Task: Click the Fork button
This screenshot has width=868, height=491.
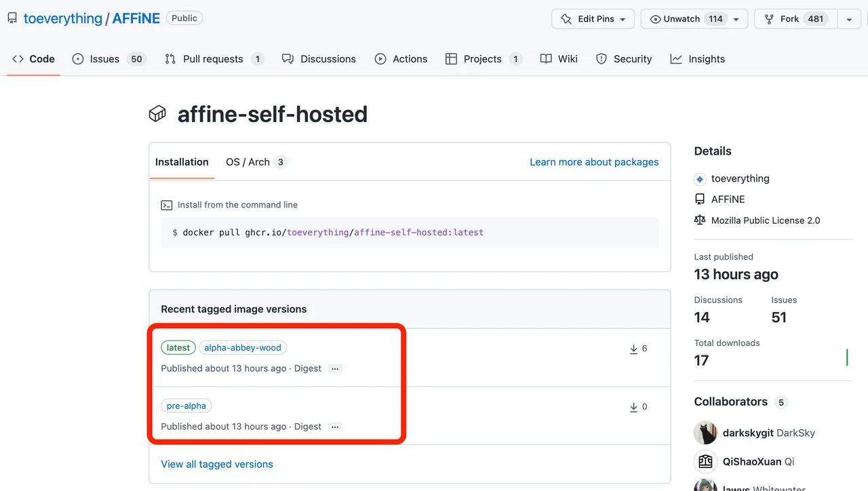Action: pyautogui.click(x=795, y=19)
